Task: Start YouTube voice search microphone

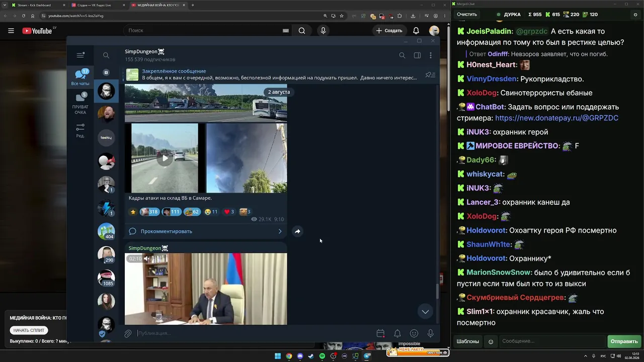Action: point(323,31)
